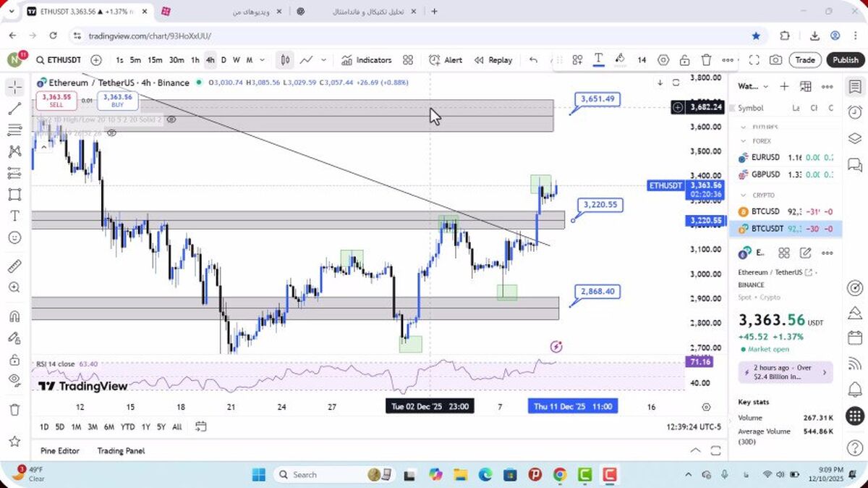868x488 pixels.
Task: Collapse the CRYPTO watchlist section
Action: 742,195
